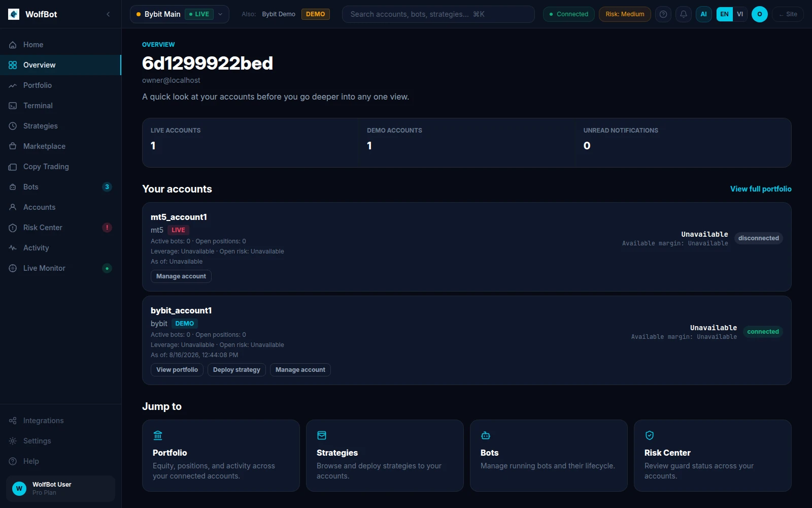Collapse the sidebar with the chevron
The image size is (812, 508).
tap(108, 14)
